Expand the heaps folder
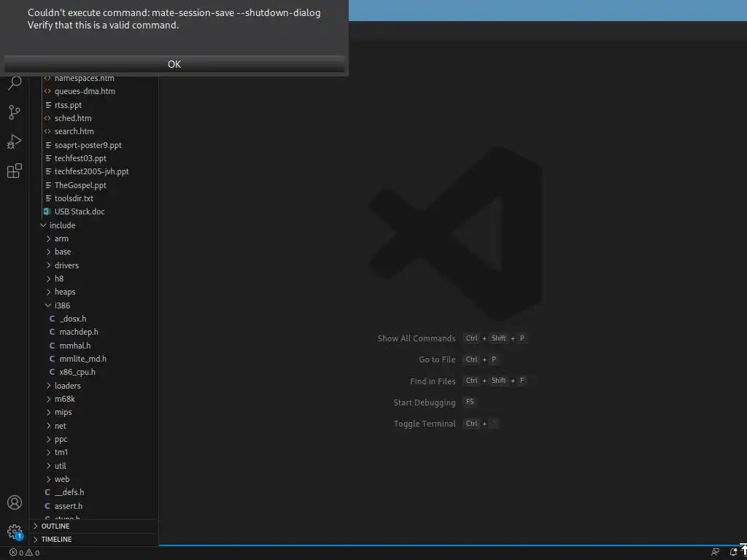 tap(94, 292)
